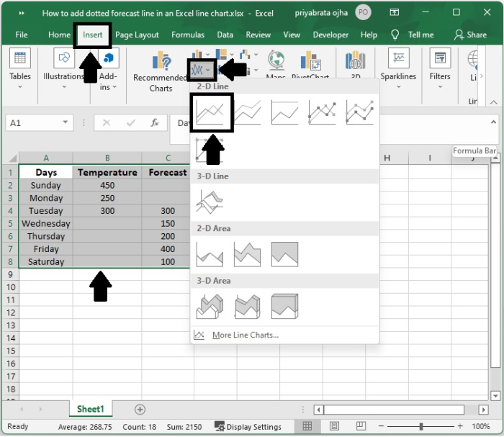Image resolution: width=504 pixels, height=437 pixels.
Task: Open the Review tab
Action: (258, 35)
